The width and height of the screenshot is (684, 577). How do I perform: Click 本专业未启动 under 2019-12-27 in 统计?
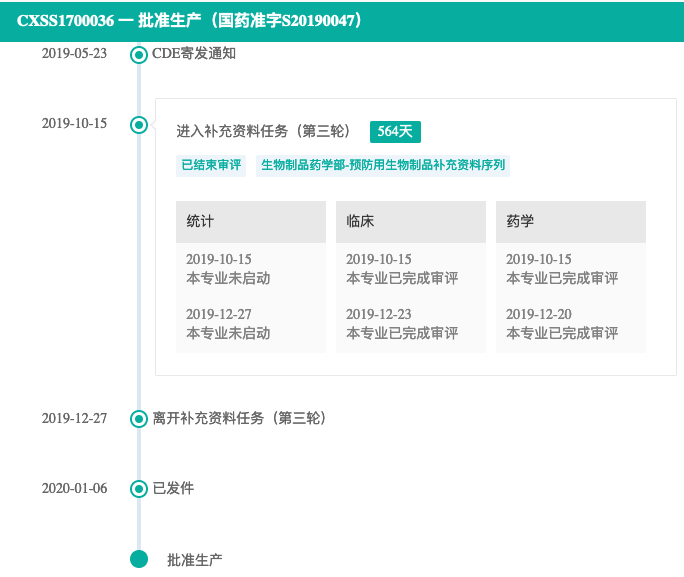coord(228,333)
